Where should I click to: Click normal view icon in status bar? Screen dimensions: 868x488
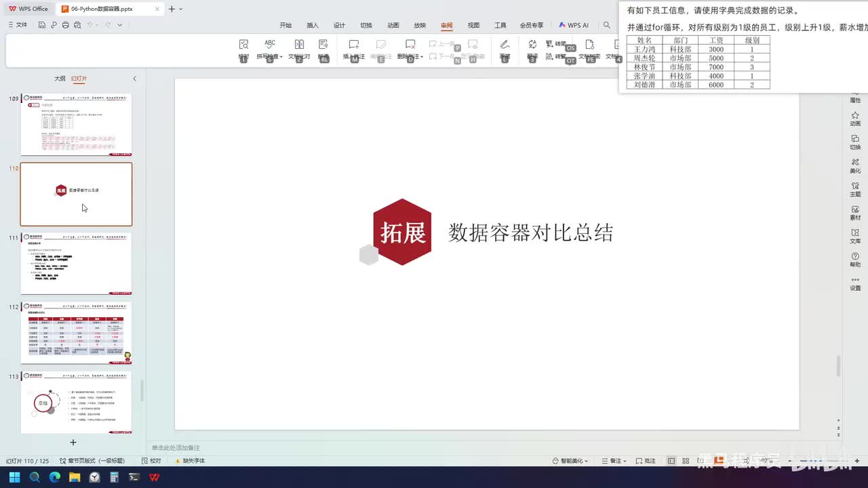point(671,461)
